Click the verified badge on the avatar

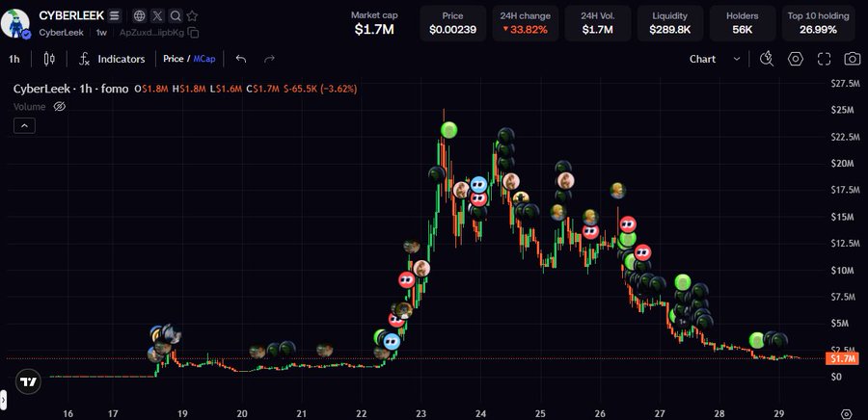[27, 35]
